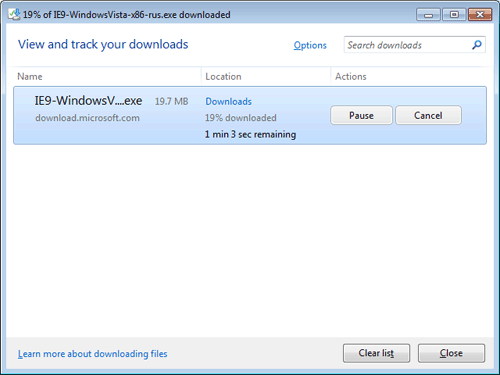Pause the IE9 download

(361, 115)
